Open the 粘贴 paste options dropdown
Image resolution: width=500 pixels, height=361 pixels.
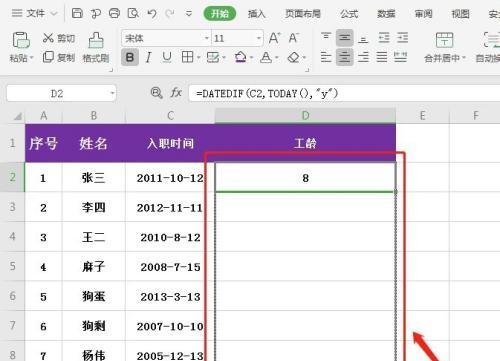(32, 58)
